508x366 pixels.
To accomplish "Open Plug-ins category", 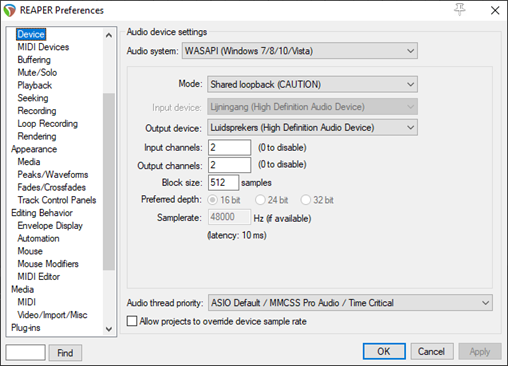I will point(26,328).
